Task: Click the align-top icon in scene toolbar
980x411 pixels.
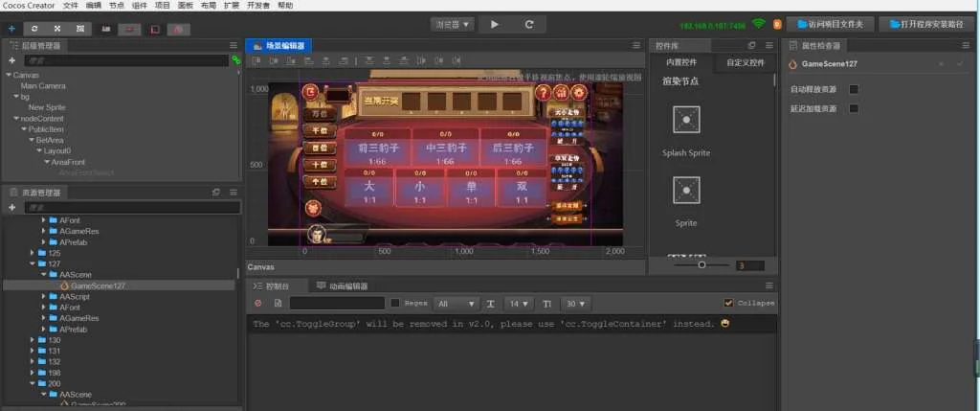Action: [x=256, y=60]
